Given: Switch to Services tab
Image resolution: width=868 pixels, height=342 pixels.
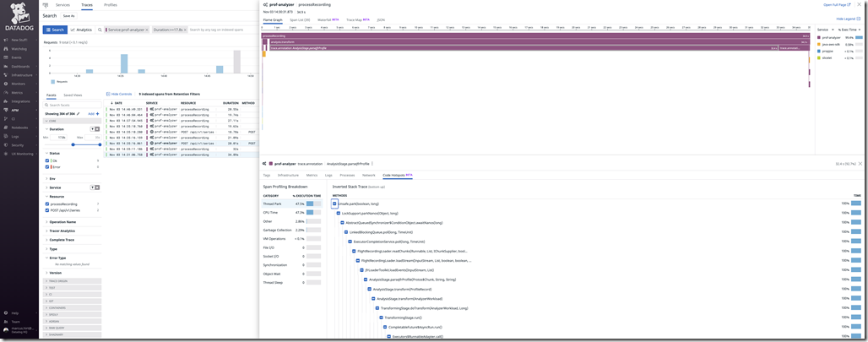Looking at the screenshot, I should 62,5.
